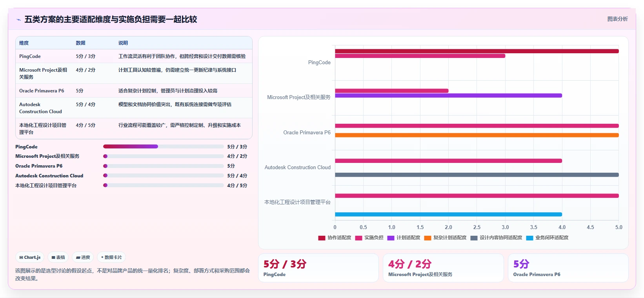The height and width of the screenshot is (298, 644).
Task: Toggle the 业务闭环适配度 legend swatch
Action: pyautogui.click(x=529, y=238)
